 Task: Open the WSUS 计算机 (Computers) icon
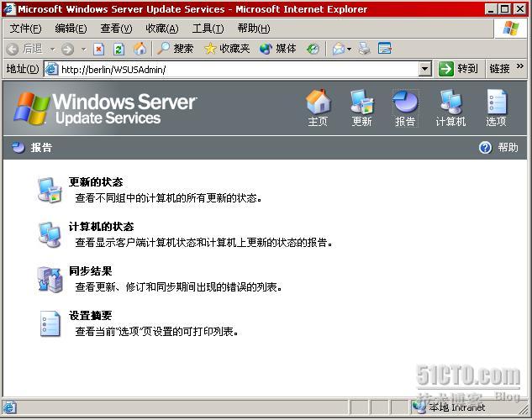450,108
